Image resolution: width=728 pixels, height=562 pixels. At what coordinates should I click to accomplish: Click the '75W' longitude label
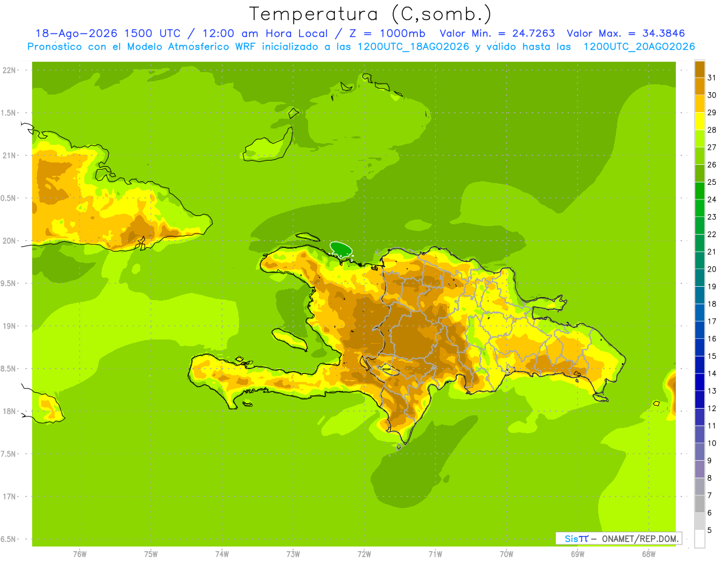coord(150,554)
